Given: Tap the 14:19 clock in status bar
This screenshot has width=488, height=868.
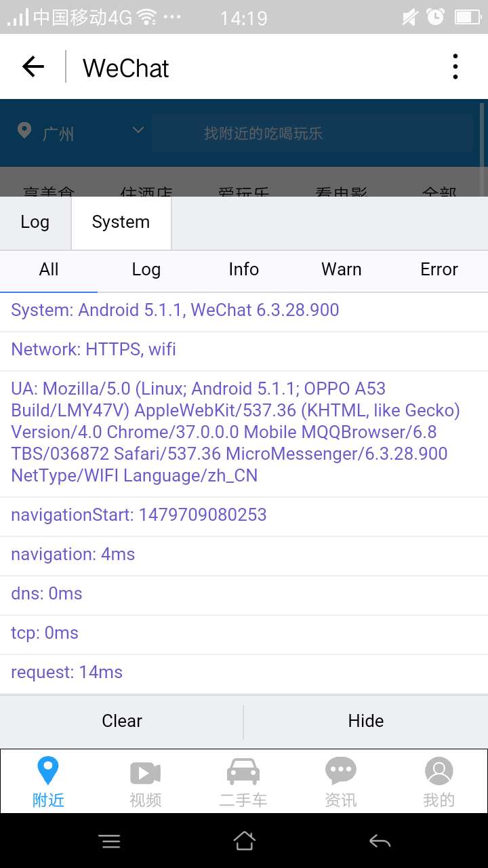Looking at the screenshot, I should click(243, 18).
